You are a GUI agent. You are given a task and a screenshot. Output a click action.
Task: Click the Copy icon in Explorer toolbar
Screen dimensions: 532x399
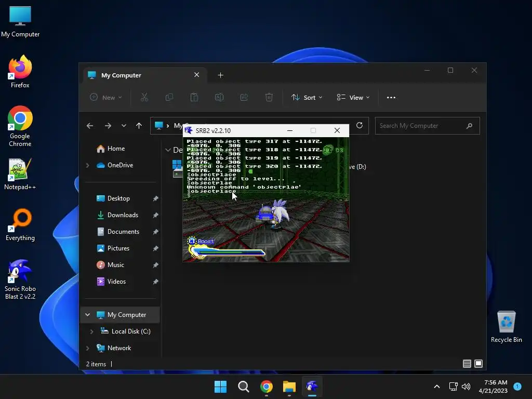[x=169, y=97]
